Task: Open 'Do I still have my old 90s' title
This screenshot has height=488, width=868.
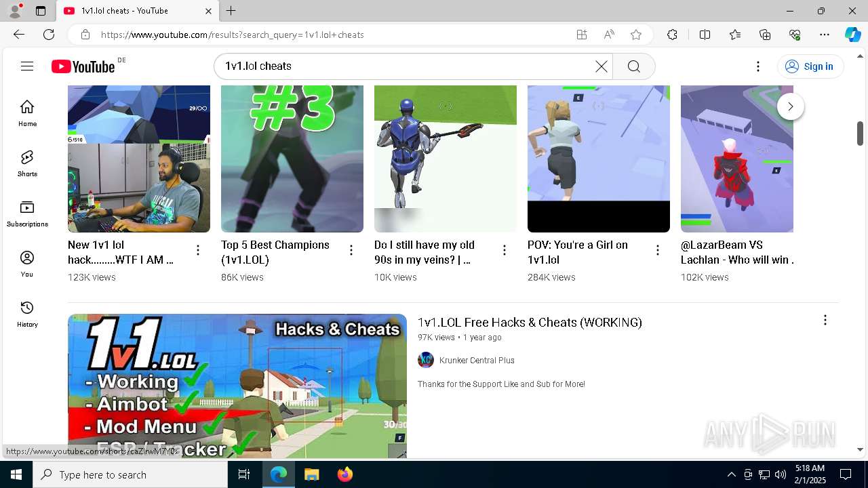Action: tap(425, 252)
